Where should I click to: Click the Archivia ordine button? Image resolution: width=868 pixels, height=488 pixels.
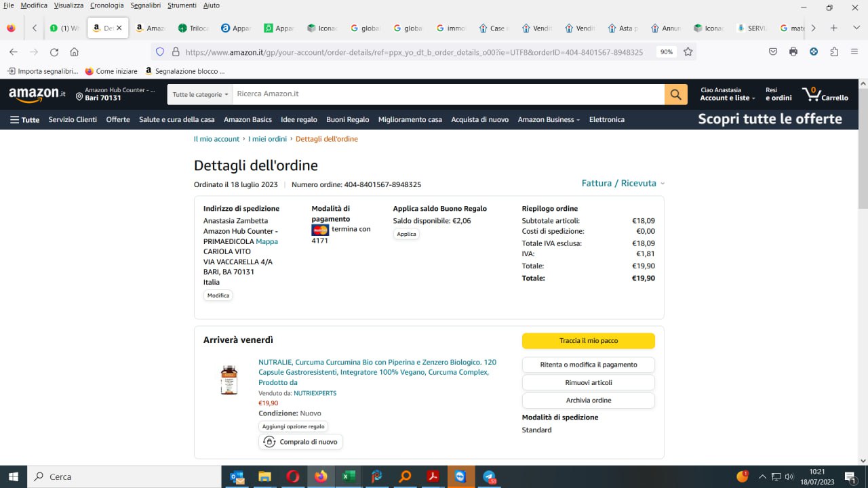pyautogui.click(x=588, y=401)
